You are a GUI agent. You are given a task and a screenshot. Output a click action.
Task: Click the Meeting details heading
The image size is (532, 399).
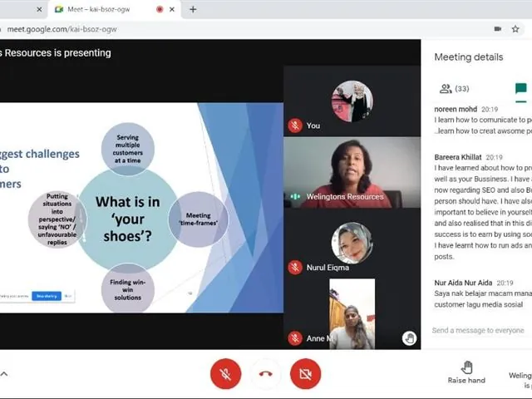[x=469, y=57]
